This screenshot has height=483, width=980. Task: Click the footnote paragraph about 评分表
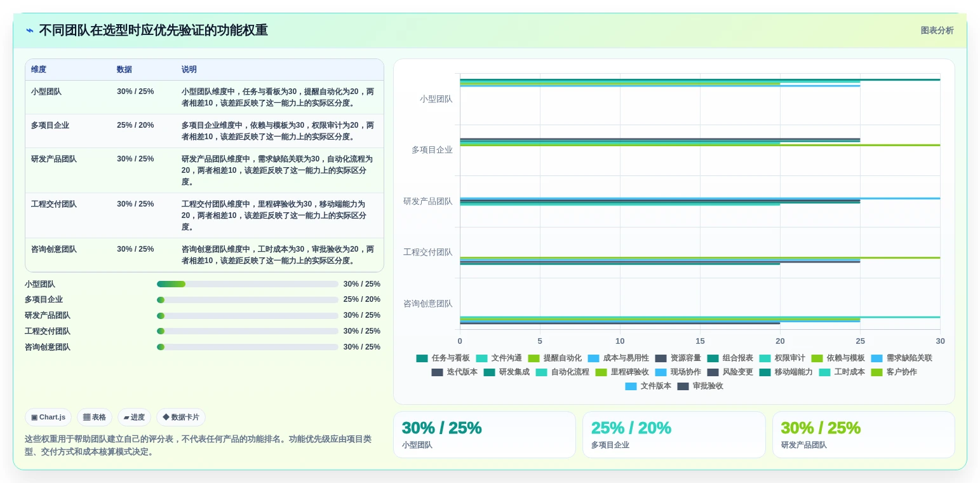[x=198, y=446]
